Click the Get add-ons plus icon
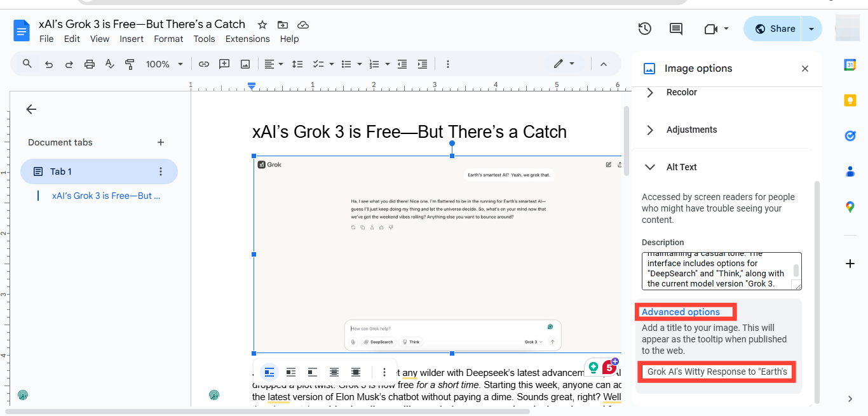This screenshot has height=416, width=868. pyautogui.click(x=850, y=264)
